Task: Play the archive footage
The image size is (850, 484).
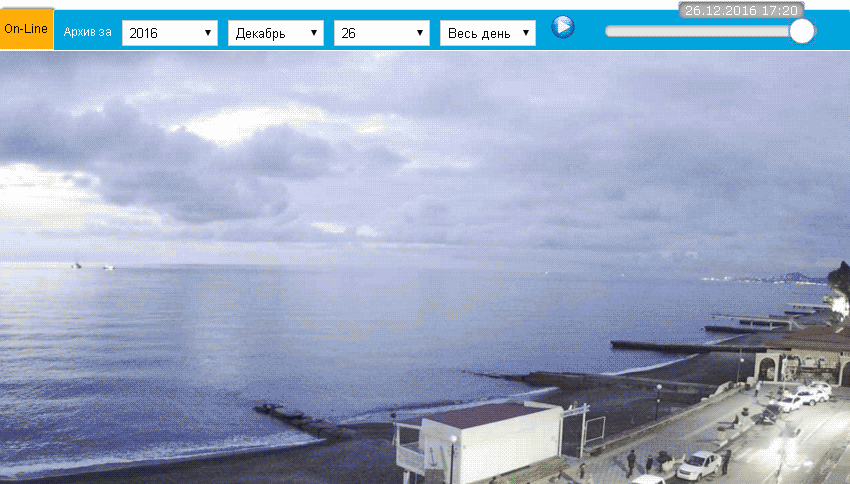Action: tap(563, 27)
